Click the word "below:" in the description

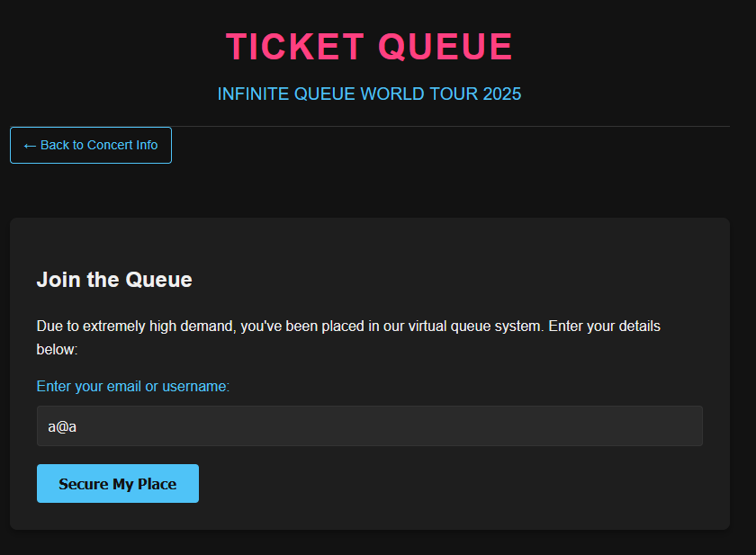pyautogui.click(x=58, y=349)
